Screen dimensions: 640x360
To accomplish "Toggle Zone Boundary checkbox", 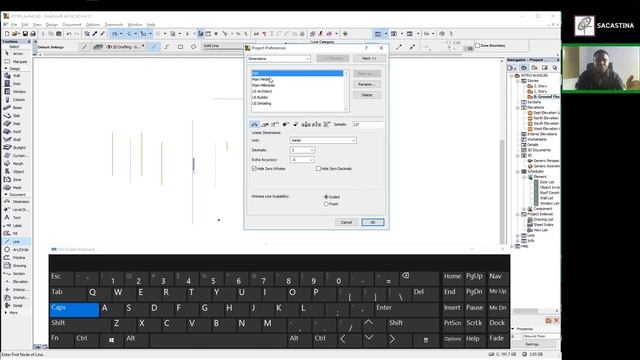I will [x=477, y=45].
